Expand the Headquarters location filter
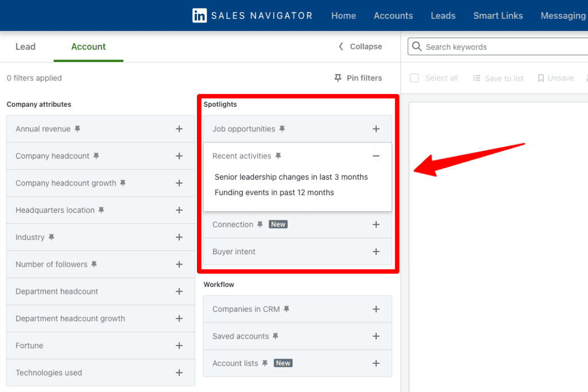Screen dimensions: 588x392 (179, 210)
